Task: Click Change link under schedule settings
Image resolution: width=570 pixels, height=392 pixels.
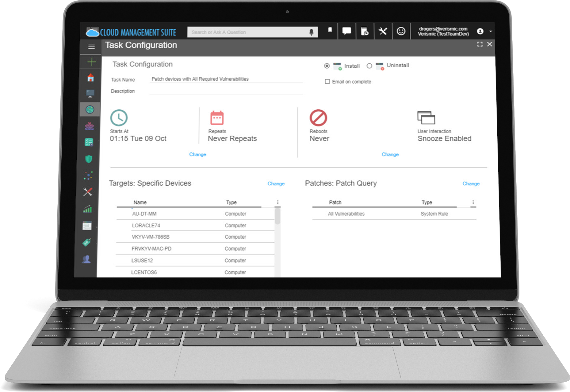Action: click(x=197, y=154)
